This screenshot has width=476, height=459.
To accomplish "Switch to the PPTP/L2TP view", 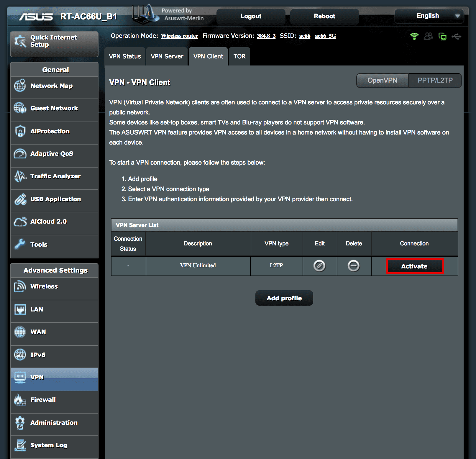I will (x=435, y=80).
